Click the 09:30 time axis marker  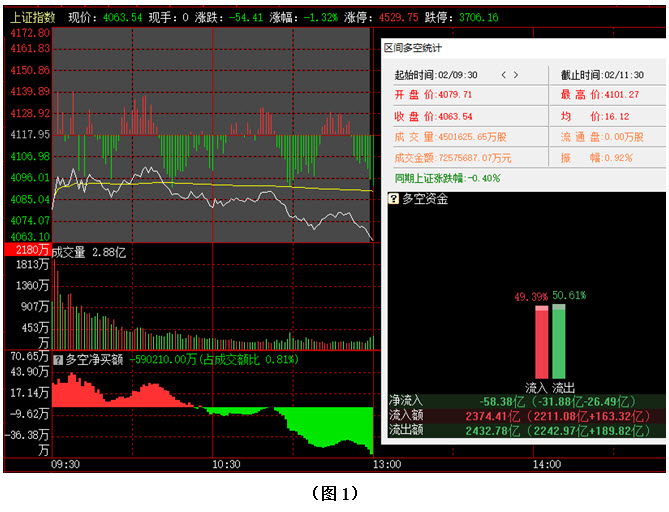[66, 465]
